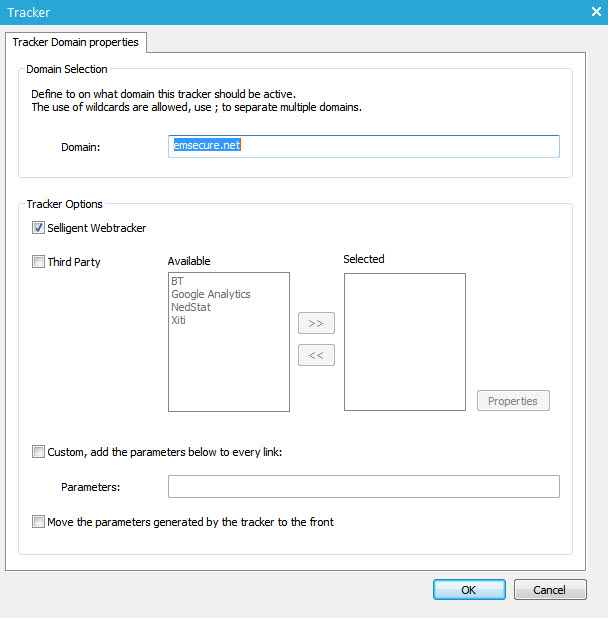The height and width of the screenshot is (620, 608).
Task: Select BT in the Available list
Action: (x=177, y=282)
